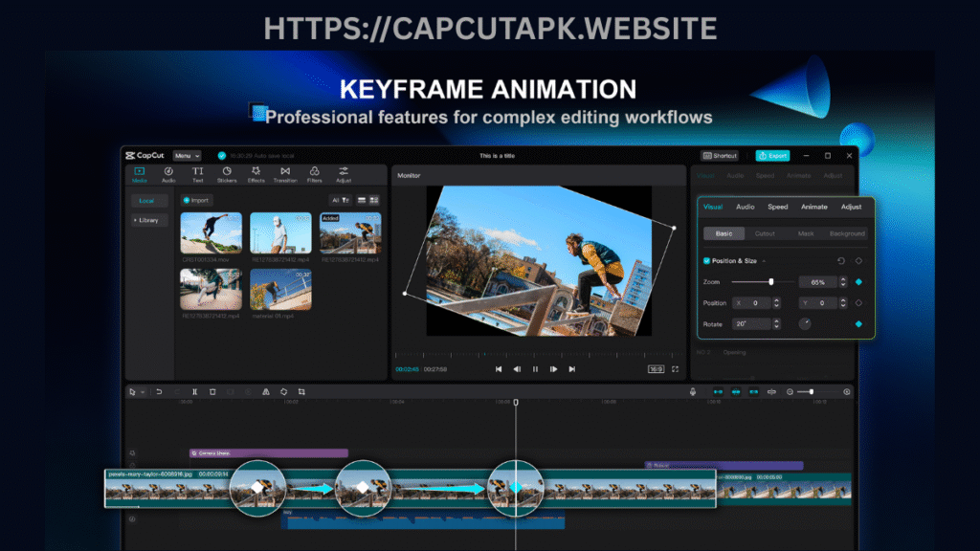Screen dimensions: 980x551
Task: Click the reset icon in Position & Size row
Action: pyautogui.click(x=840, y=260)
